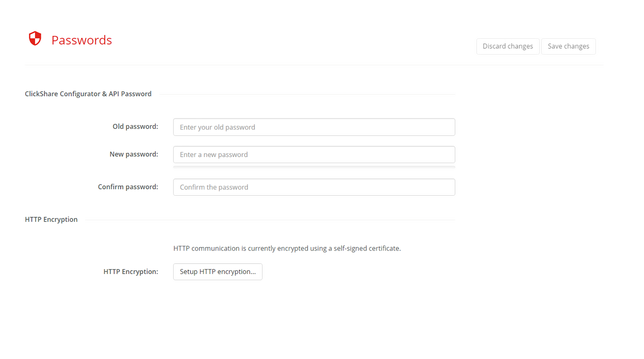The height and width of the screenshot is (359, 644).
Task: Click the HTTP Encryption field label
Action: pyautogui.click(x=131, y=271)
